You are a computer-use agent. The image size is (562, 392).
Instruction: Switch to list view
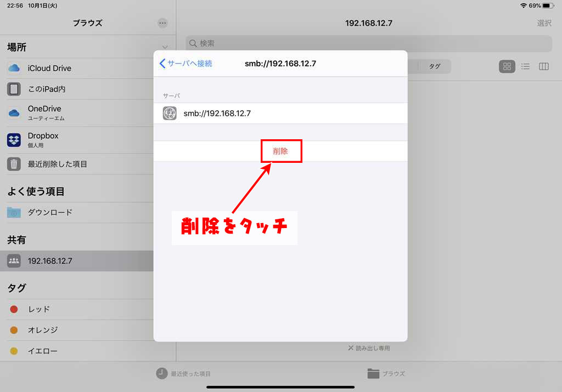[525, 66]
